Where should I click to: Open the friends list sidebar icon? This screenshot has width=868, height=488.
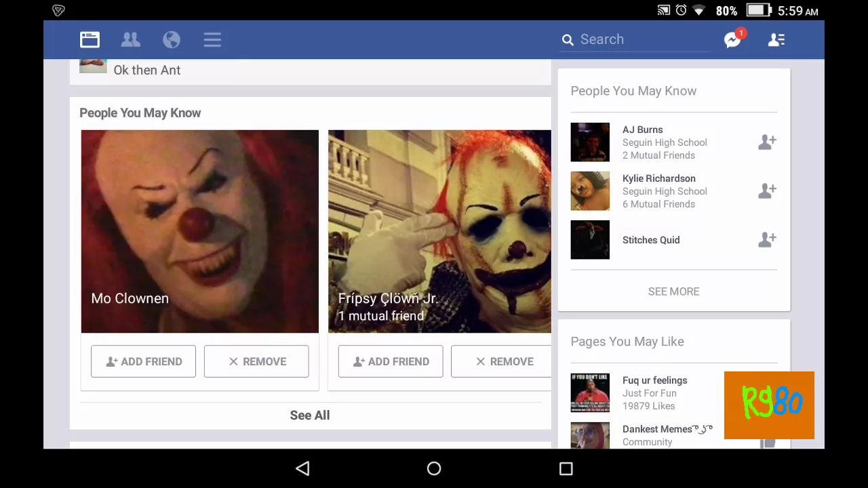(776, 40)
